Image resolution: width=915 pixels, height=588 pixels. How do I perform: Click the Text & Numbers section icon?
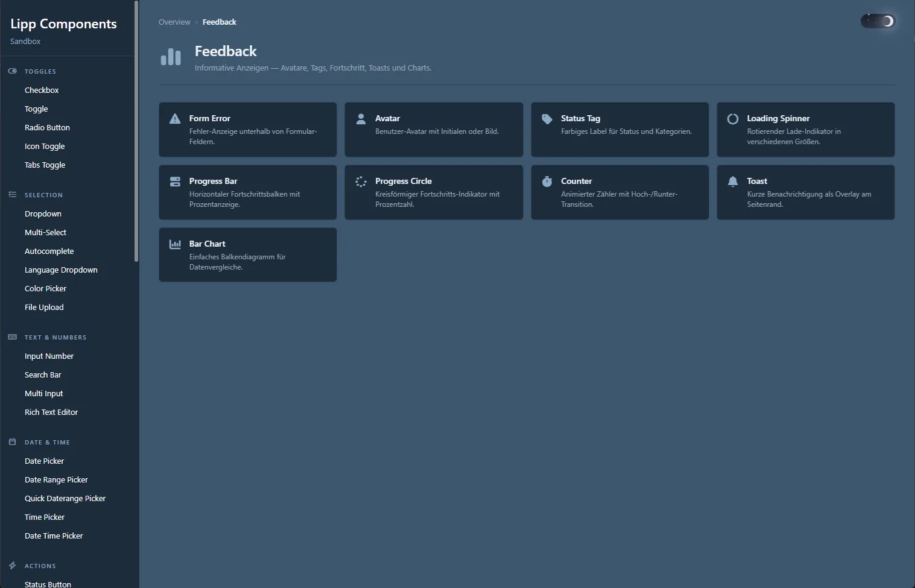coord(12,337)
